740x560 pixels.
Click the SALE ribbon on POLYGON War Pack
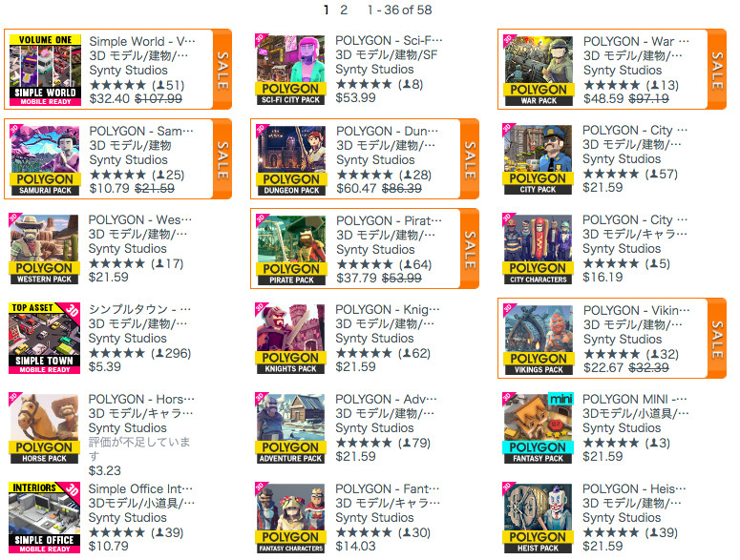tap(717, 70)
